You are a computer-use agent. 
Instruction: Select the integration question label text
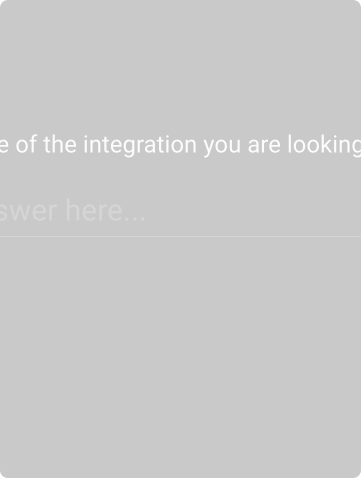180,145
